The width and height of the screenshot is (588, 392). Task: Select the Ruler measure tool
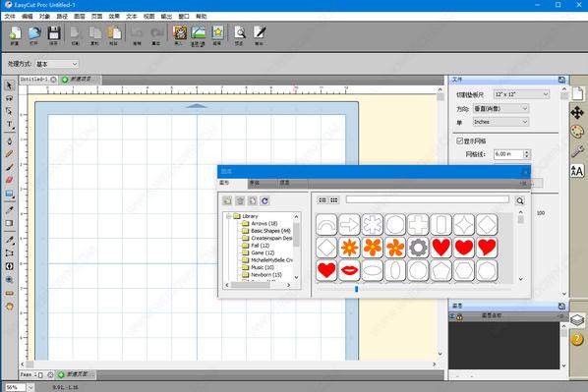pos(9,293)
